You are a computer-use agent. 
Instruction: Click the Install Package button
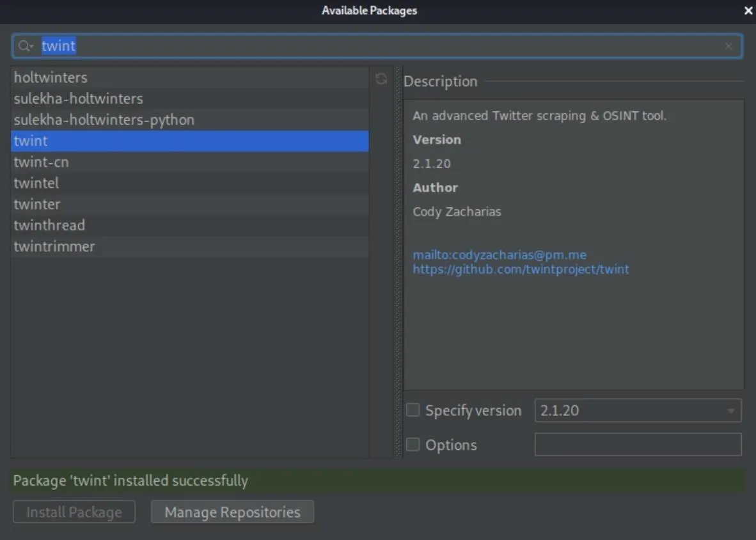tap(74, 512)
